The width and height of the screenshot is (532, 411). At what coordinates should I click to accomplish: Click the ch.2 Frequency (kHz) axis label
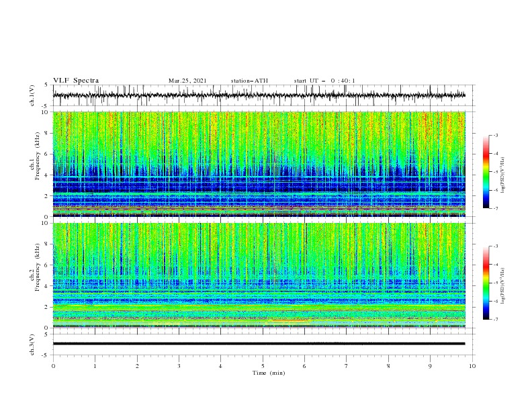tap(35, 267)
